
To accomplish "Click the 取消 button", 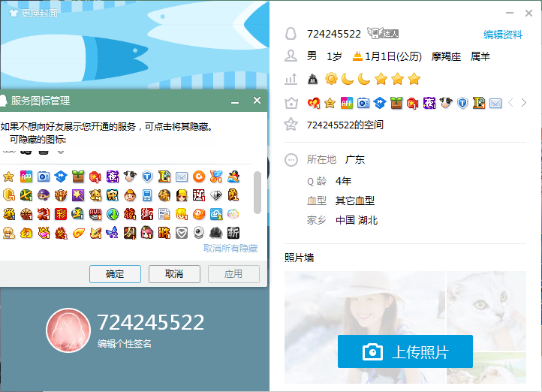I will pyautogui.click(x=174, y=274).
